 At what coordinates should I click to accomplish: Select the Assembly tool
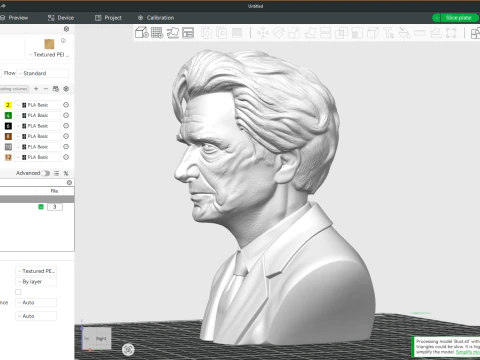pos(435,33)
